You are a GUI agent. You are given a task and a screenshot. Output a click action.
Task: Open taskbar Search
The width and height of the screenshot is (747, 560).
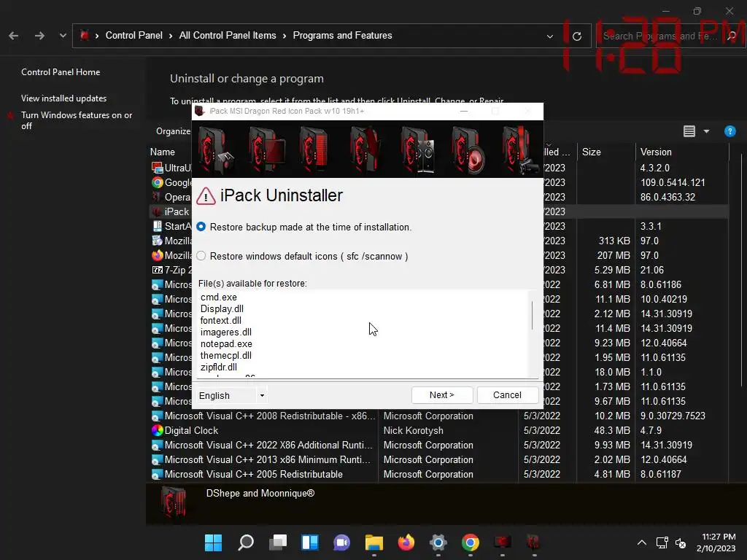(x=245, y=542)
